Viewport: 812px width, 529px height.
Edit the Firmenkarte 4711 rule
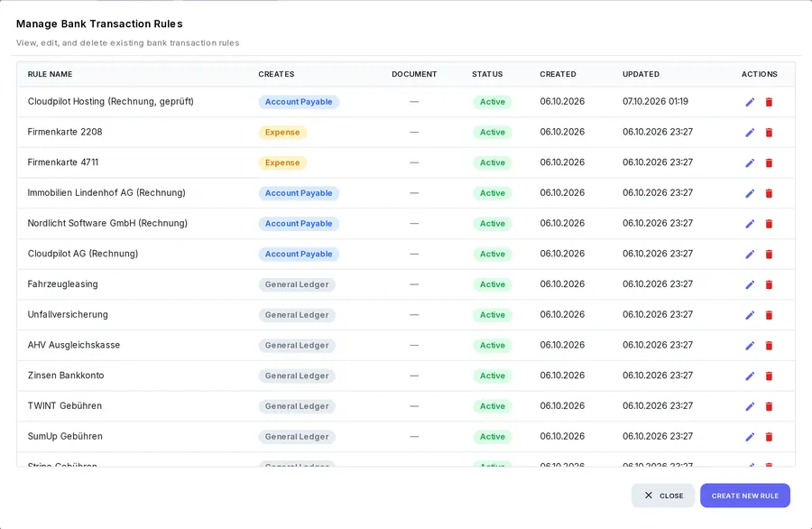click(x=750, y=163)
